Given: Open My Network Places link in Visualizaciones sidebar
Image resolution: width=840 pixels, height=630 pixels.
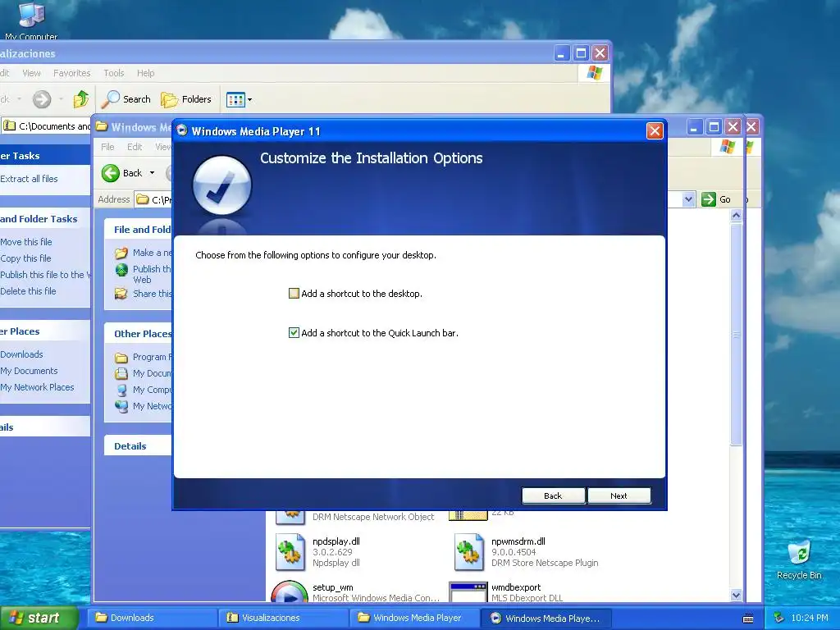Looking at the screenshot, I should point(37,387).
